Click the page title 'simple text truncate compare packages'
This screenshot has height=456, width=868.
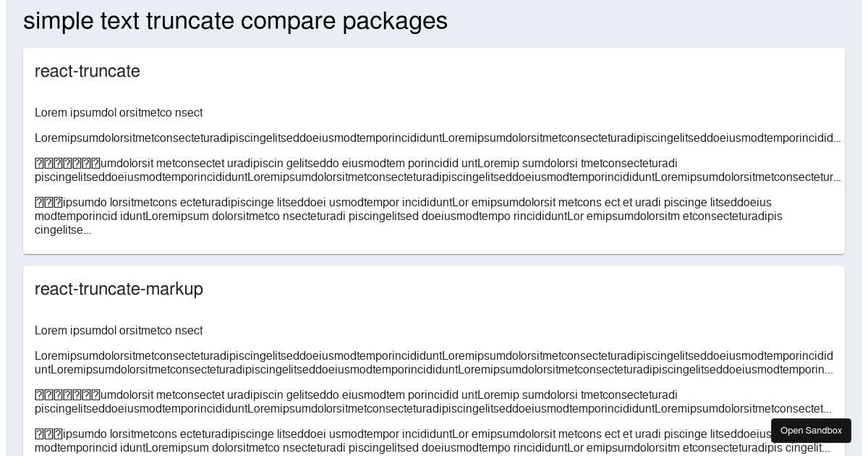(235, 20)
